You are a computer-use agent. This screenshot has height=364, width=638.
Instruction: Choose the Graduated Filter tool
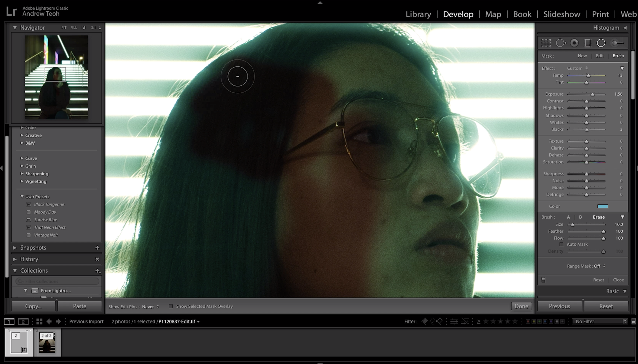587,43
